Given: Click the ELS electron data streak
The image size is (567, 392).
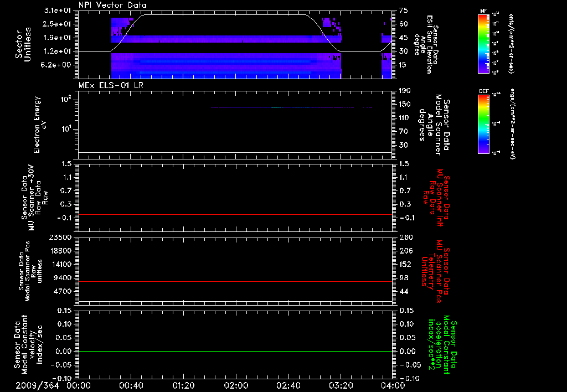Looking at the screenshot, I should click(x=291, y=107).
